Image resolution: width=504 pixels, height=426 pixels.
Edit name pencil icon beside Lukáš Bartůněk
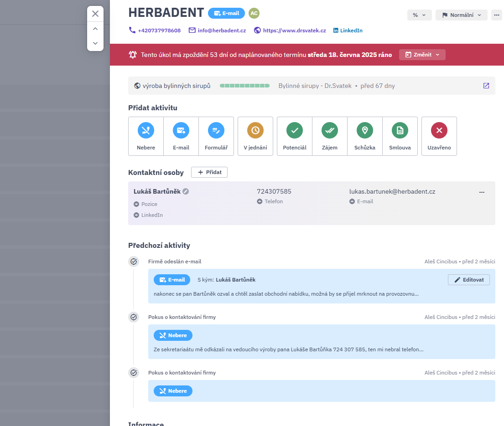[x=186, y=191]
